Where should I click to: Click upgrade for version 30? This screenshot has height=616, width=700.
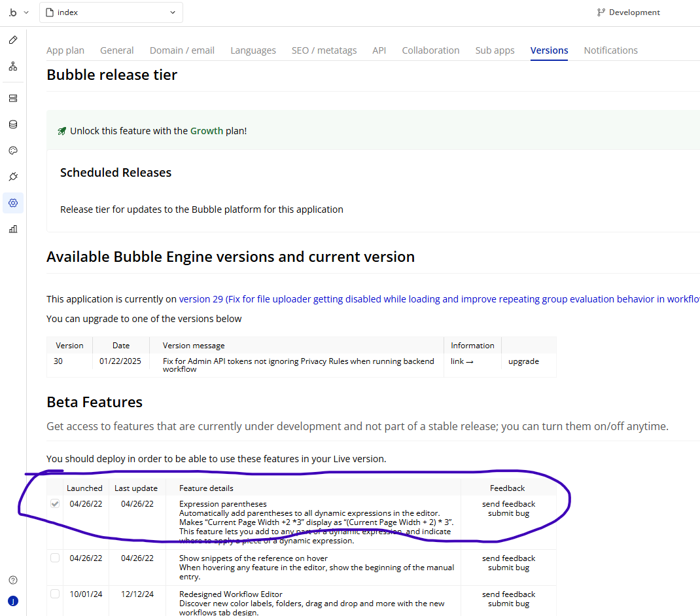point(523,361)
